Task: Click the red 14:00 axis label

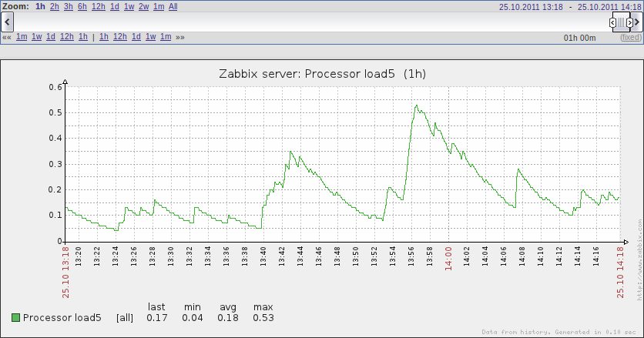Action: (x=448, y=259)
